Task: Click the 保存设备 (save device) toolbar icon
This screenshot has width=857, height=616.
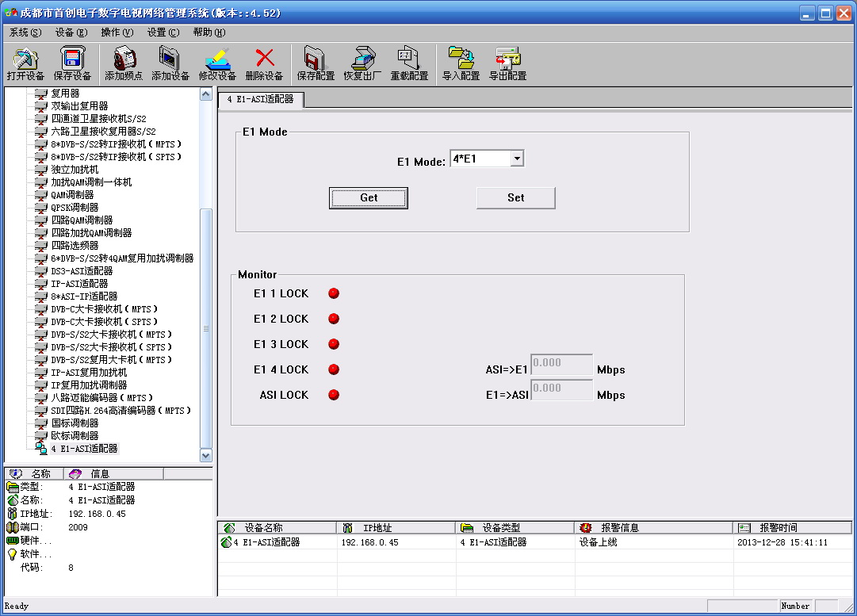Action: click(72, 63)
